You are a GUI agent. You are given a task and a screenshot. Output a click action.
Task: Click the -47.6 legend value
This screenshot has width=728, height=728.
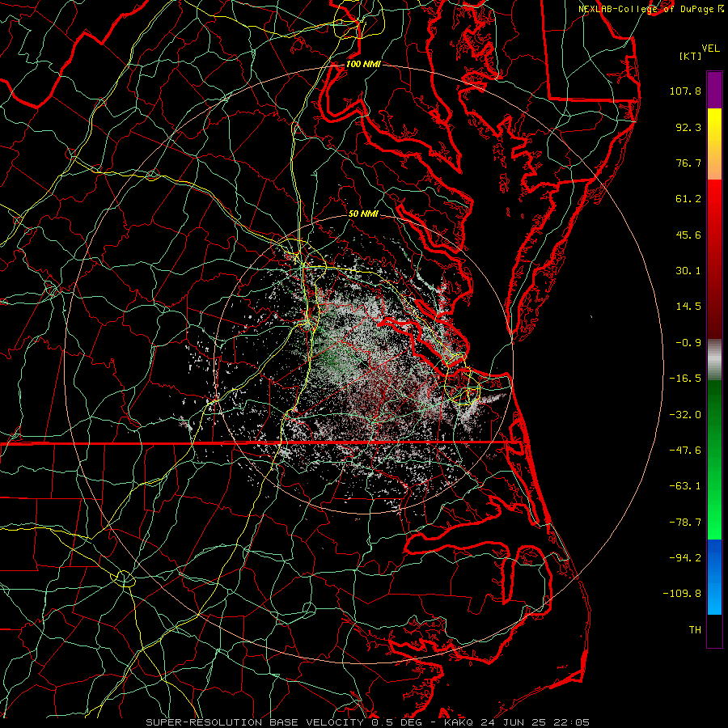click(x=685, y=451)
